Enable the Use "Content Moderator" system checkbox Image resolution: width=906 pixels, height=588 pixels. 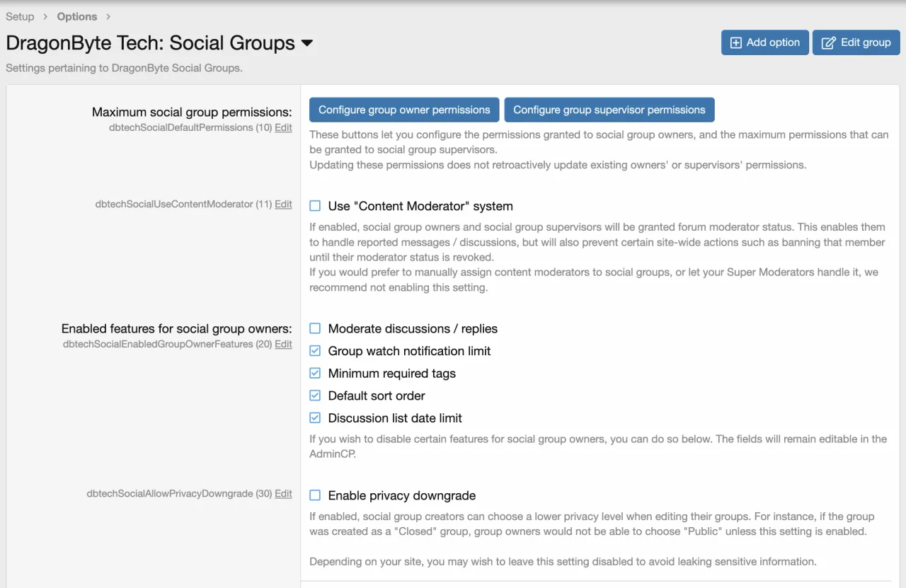click(x=315, y=207)
